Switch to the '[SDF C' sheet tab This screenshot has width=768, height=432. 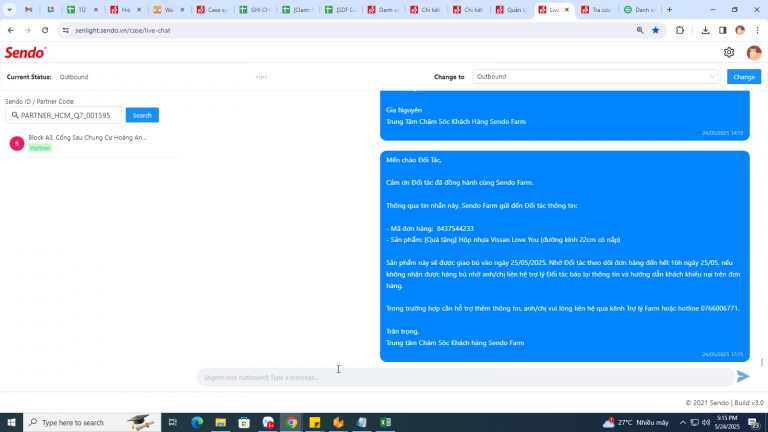coord(343,10)
